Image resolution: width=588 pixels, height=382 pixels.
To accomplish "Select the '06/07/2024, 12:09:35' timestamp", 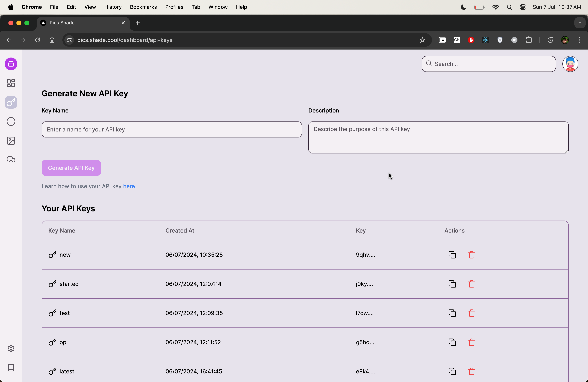I will click(x=194, y=313).
